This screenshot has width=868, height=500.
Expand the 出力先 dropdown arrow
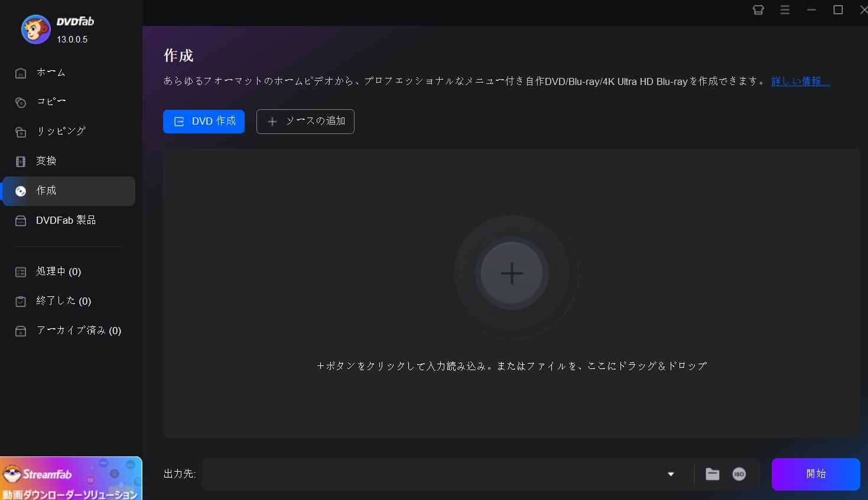pos(671,474)
